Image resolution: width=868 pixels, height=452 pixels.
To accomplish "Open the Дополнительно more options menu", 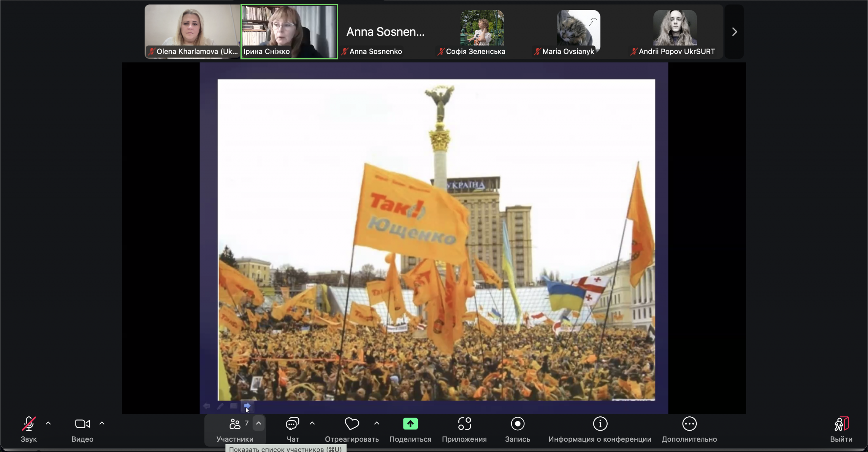I will point(689,424).
